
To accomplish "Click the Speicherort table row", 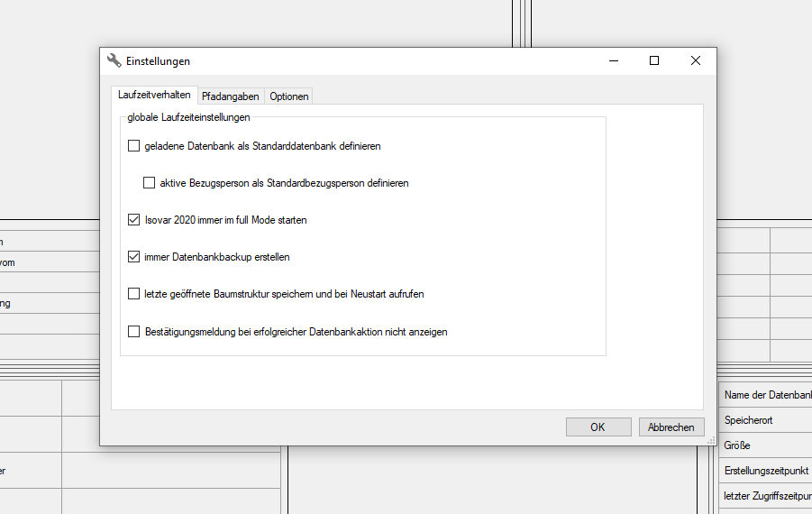I will [766, 420].
